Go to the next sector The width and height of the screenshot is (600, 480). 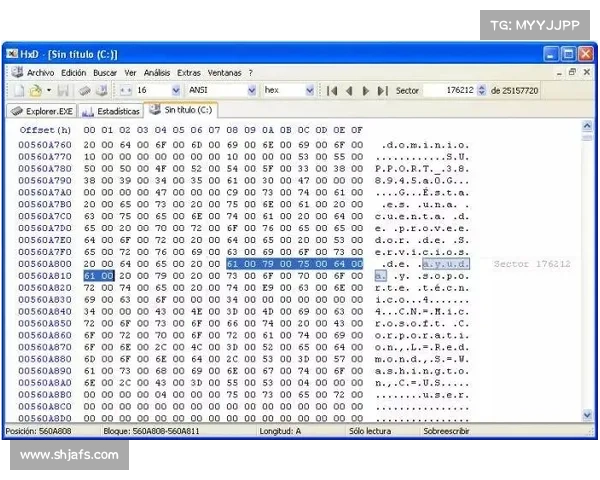pyautogui.click(x=366, y=90)
